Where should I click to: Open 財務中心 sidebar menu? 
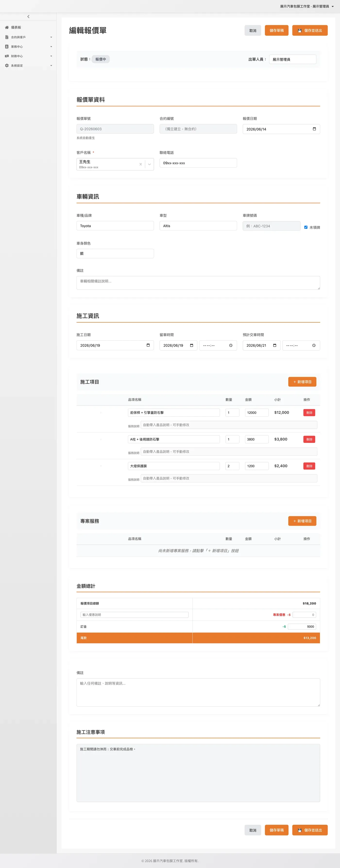28,56
